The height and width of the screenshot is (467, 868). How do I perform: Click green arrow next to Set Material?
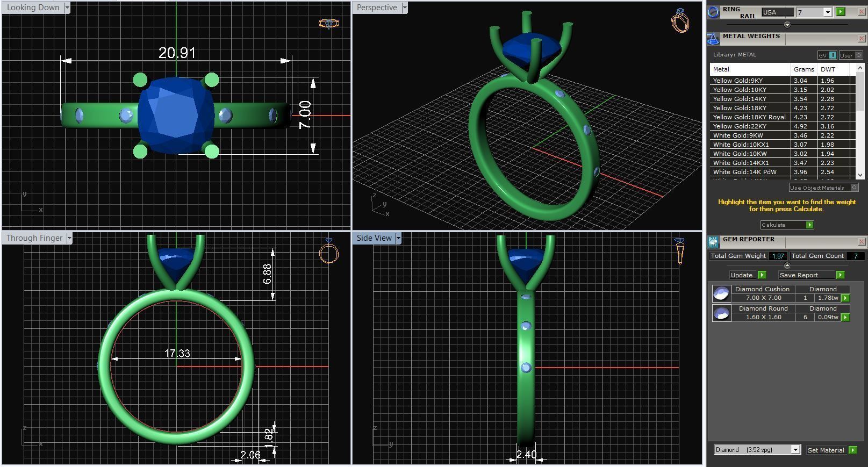click(x=852, y=450)
